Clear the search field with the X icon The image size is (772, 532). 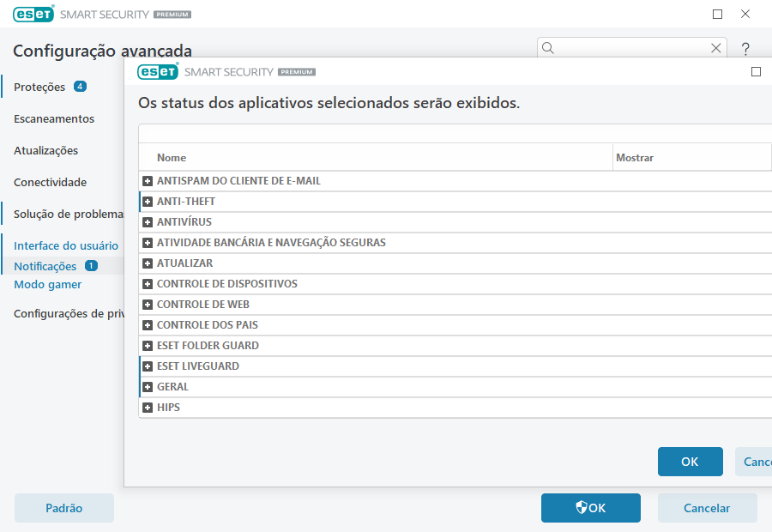716,48
